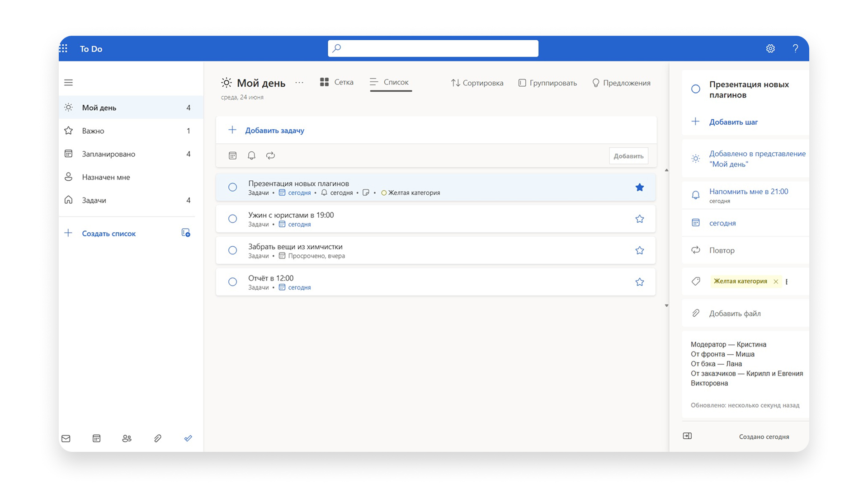Complete task via circle in detail panel
The width and height of the screenshot is (868, 488).
[696, 89]
